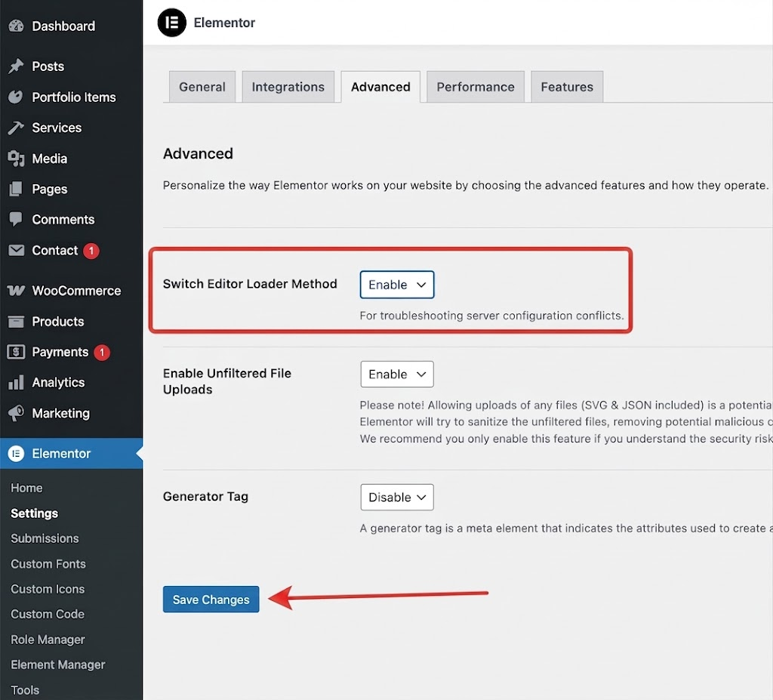
Task: Open Enable Unfiltered File Uploads dropdown
Action: point(397,374)
